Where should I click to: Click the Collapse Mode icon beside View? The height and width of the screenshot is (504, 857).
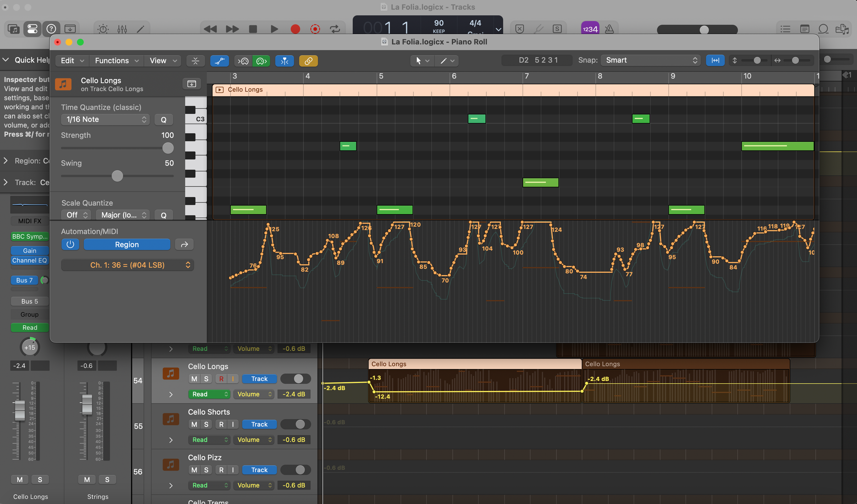click(195, 61)
